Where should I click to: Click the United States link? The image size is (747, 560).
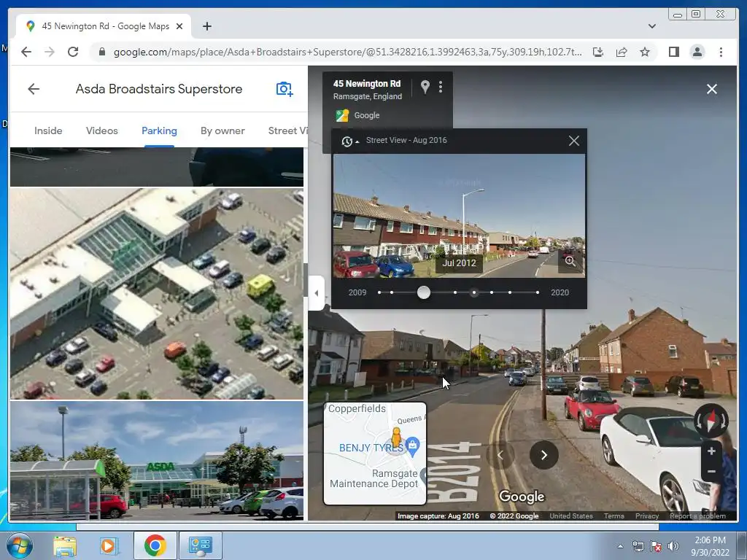[x=570, y=516]
